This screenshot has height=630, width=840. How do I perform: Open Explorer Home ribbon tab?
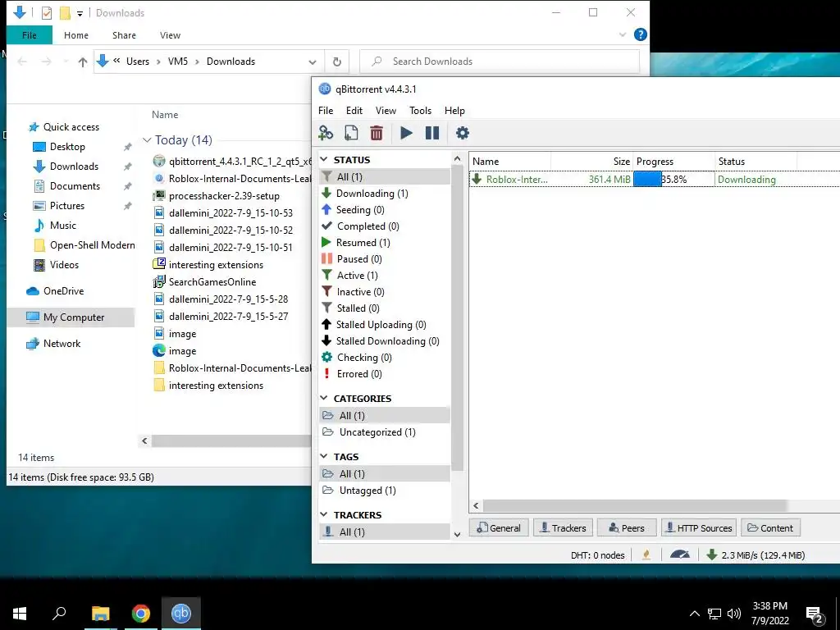[76, 35]
